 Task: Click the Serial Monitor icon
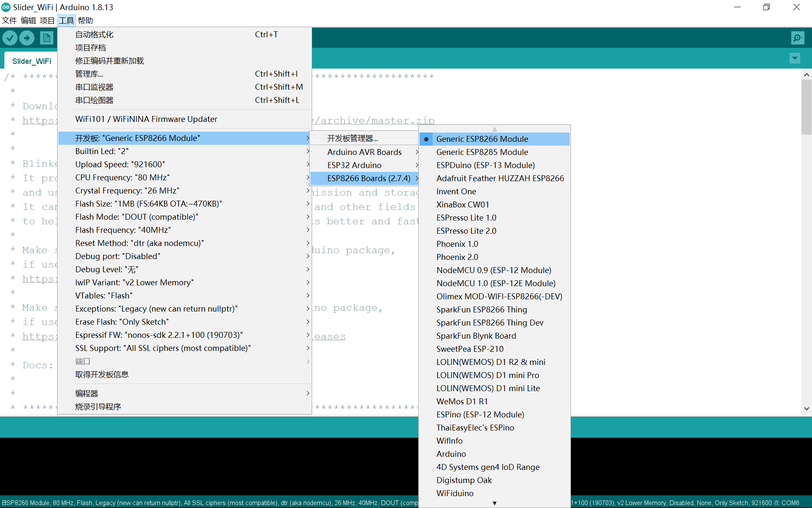tap(798, 37)
